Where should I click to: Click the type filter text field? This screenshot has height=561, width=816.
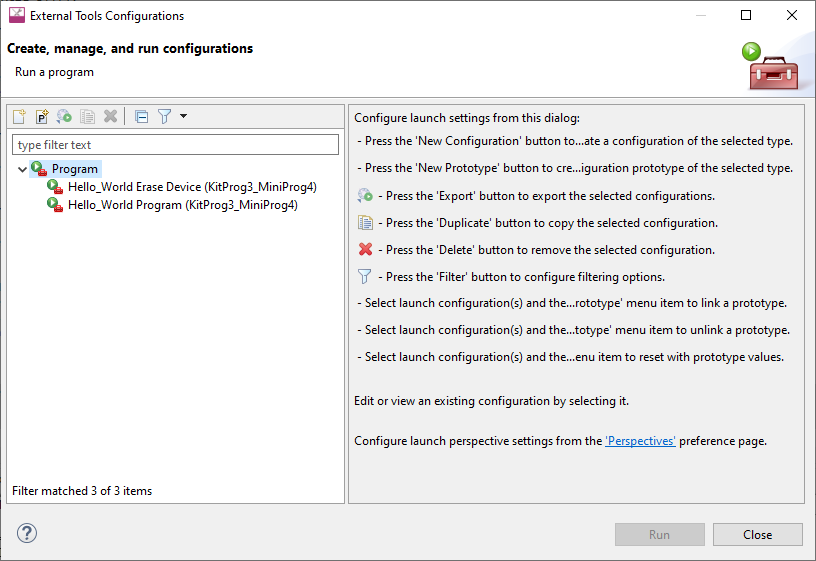(x=175, y=145)
